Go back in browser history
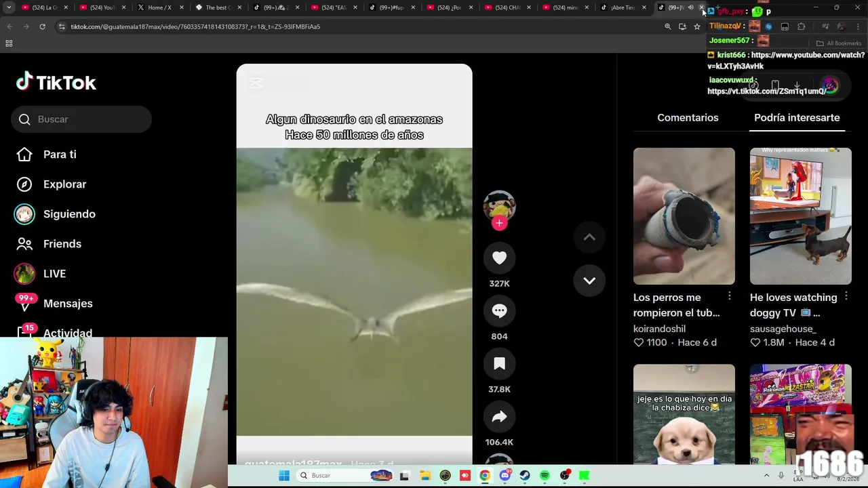This screenshot has height=488, width=868. point(9,26)
